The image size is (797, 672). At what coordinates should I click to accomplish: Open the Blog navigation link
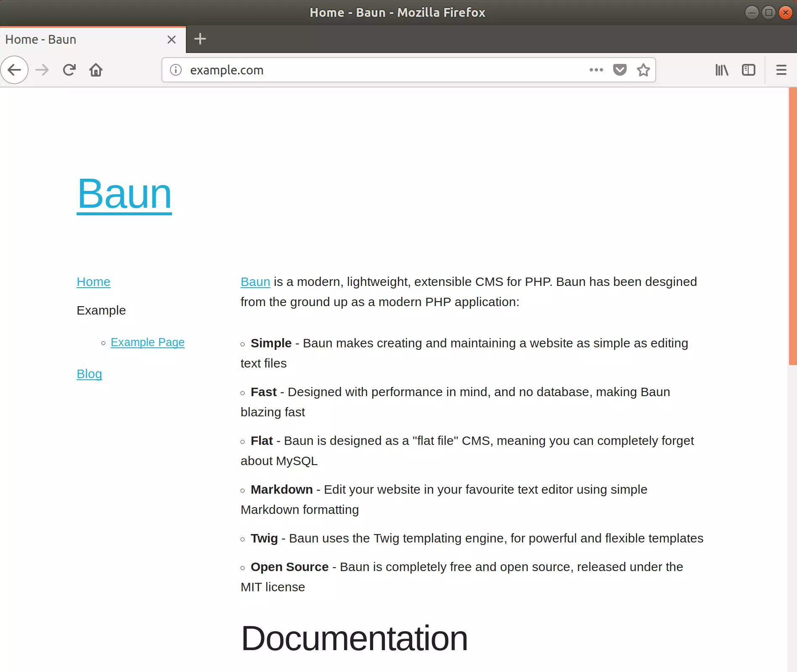point(89,374)
